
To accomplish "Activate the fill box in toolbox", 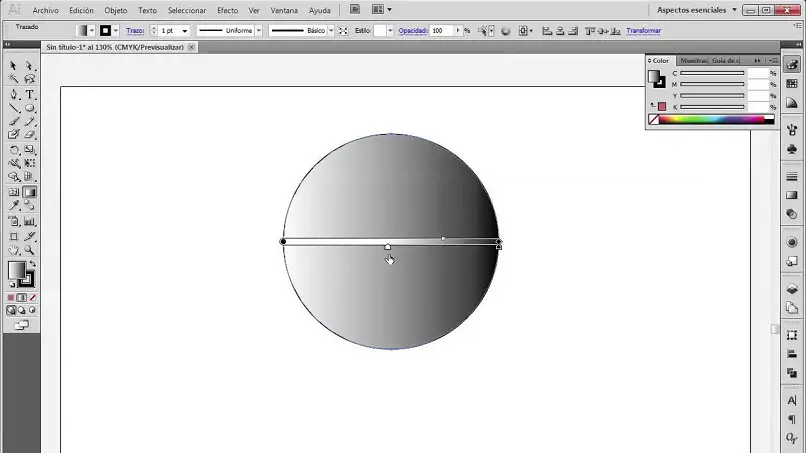I will [16, 270].
